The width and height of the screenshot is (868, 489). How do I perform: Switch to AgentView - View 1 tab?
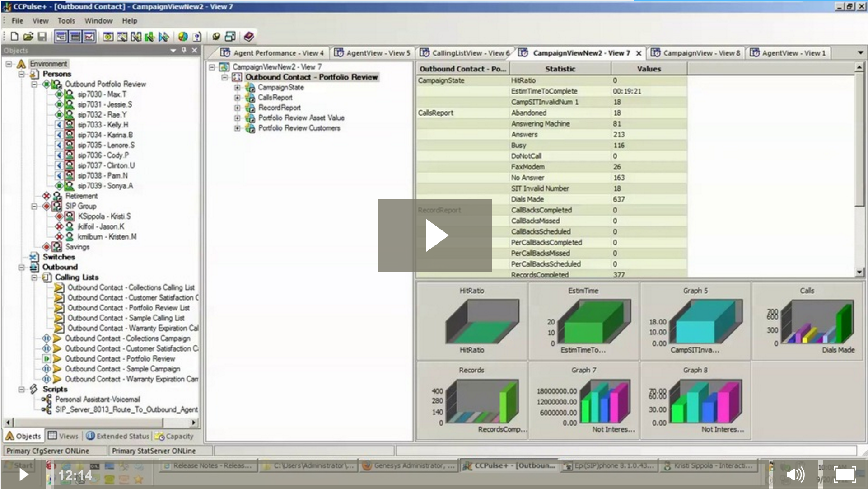pos(788,53)
